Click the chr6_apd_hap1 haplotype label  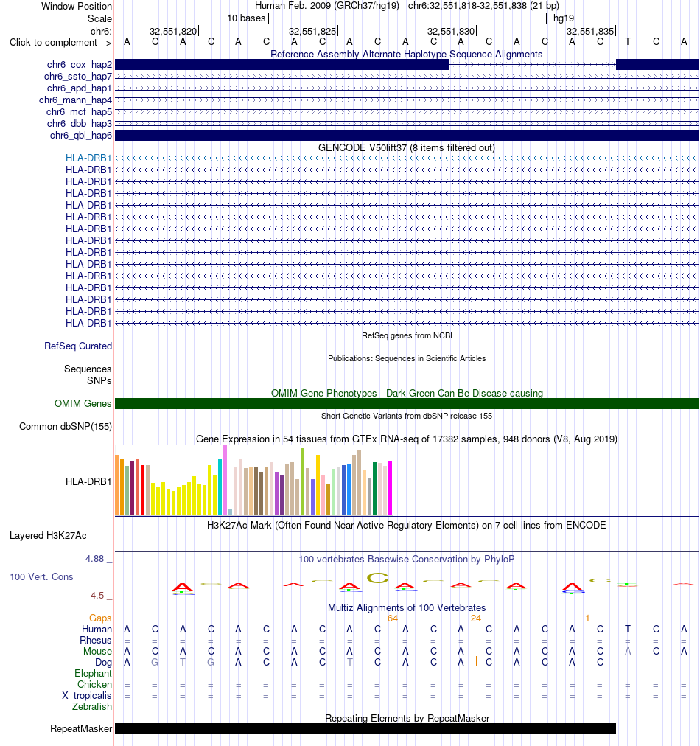click(80, 88)
